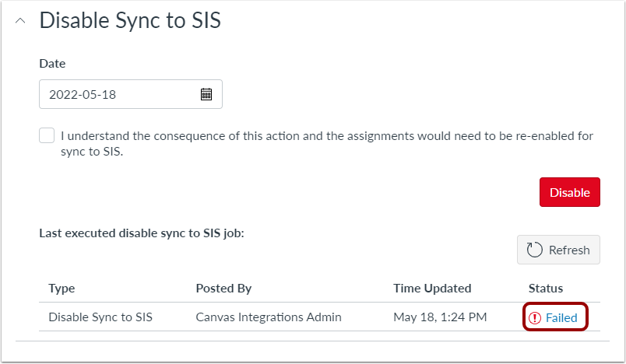
Task: Click the Canvas Integrations Admin cell
Action: point(268,317)
